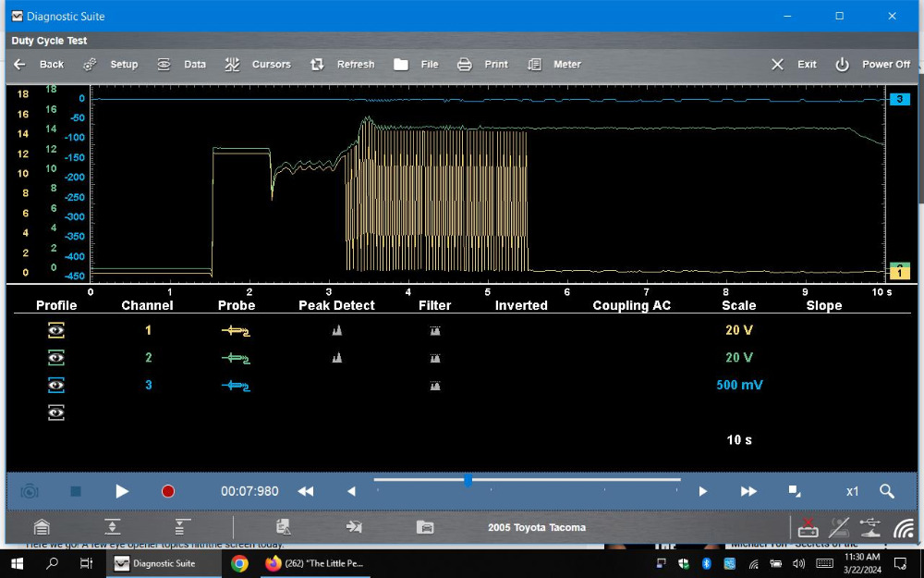This screenshot has height=578, width=924.
Task: Change channel 3 scale of 500 mV
Action: tap(739, 385)
